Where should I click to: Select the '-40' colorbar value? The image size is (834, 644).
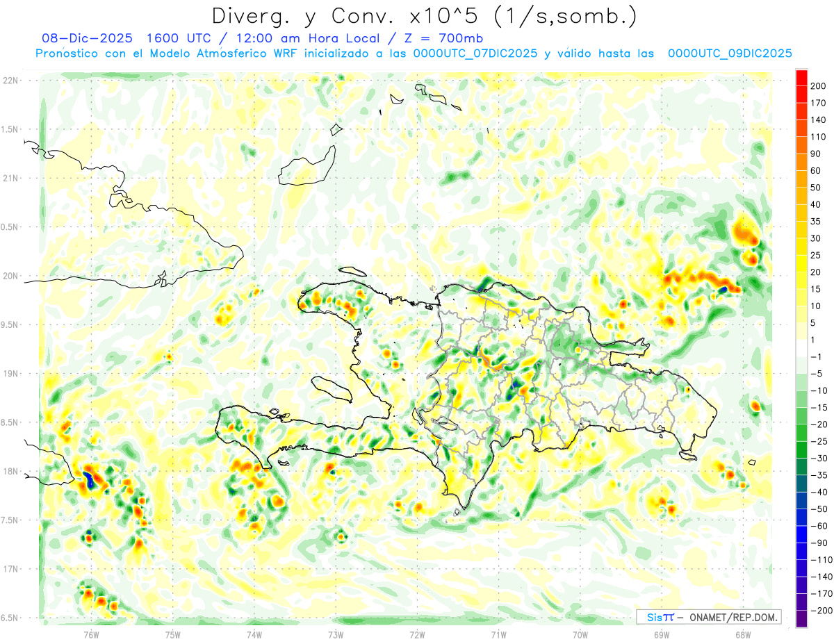pyautogui.click(x=818, y=492)
